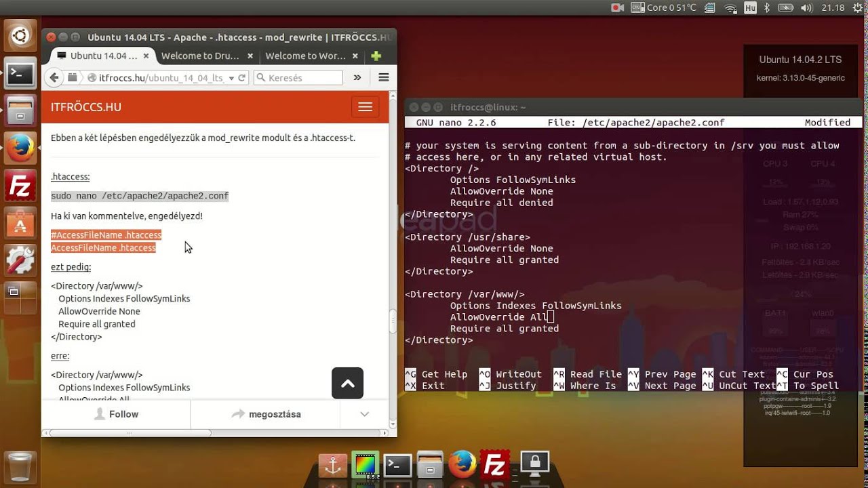Click the scroll-to-top arrow button
This screenshot has height=488, width=868.
point(348,384)
